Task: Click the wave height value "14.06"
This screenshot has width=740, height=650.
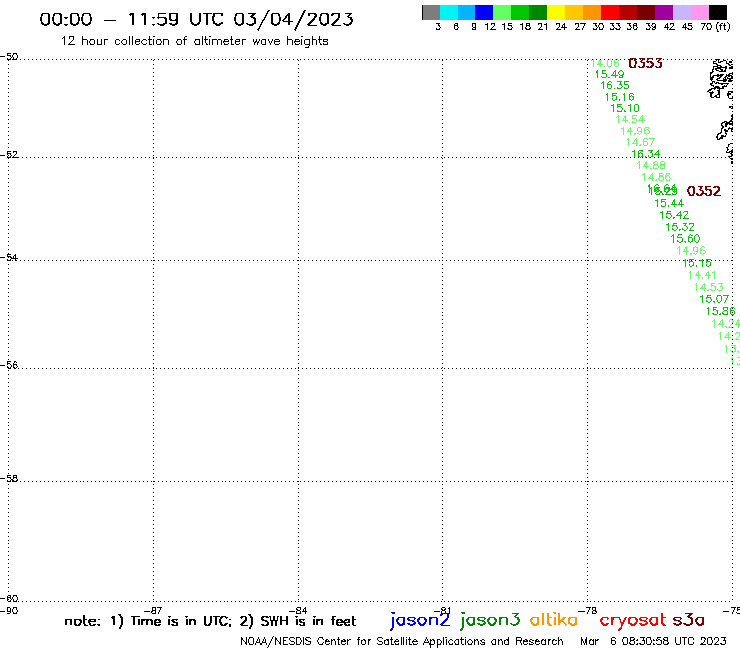Action: tap(605, 63)
